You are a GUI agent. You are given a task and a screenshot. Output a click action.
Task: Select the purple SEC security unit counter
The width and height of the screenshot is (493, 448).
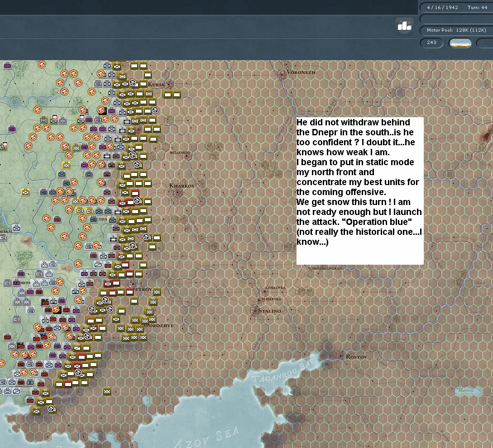[16, 283]
